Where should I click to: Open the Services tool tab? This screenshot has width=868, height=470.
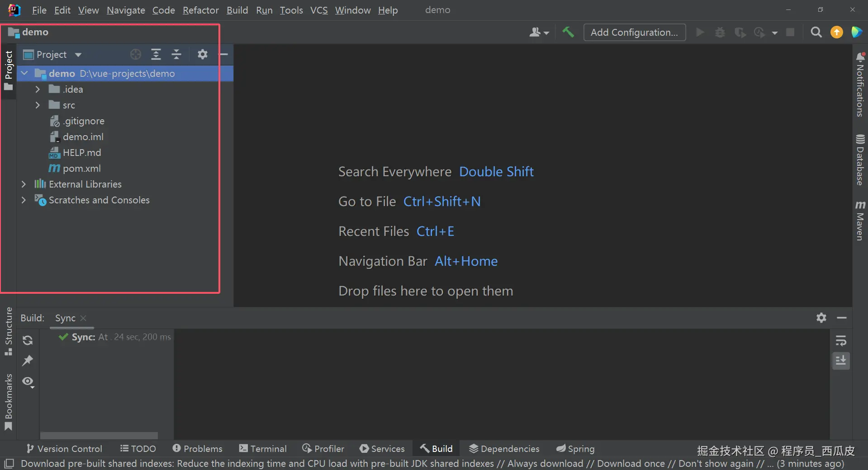382,449
